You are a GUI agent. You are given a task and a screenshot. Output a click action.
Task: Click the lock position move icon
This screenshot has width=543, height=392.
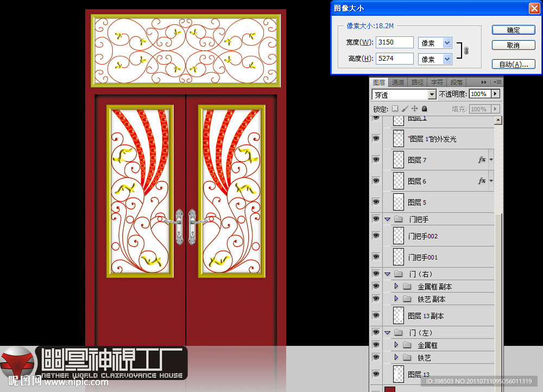click(414, 109)
